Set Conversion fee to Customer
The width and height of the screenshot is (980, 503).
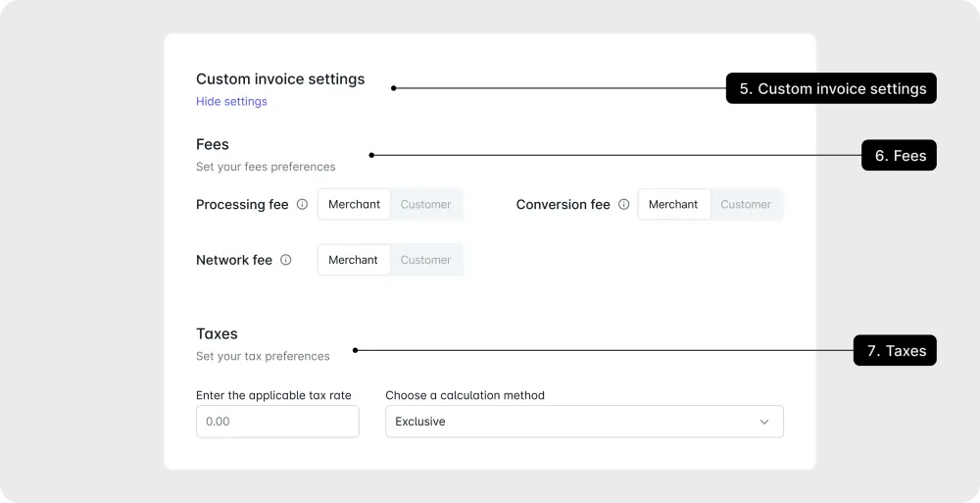tap(746, 204)
